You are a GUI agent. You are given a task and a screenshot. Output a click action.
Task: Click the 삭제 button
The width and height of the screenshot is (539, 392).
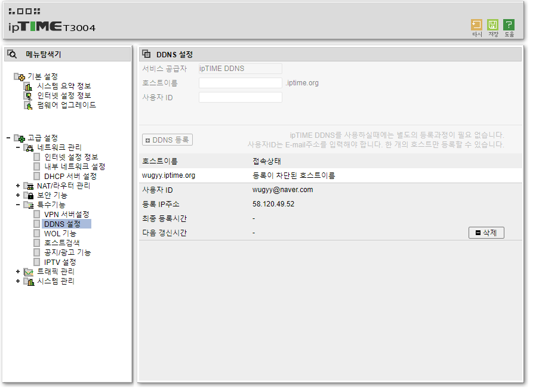(x=486, y=233)
